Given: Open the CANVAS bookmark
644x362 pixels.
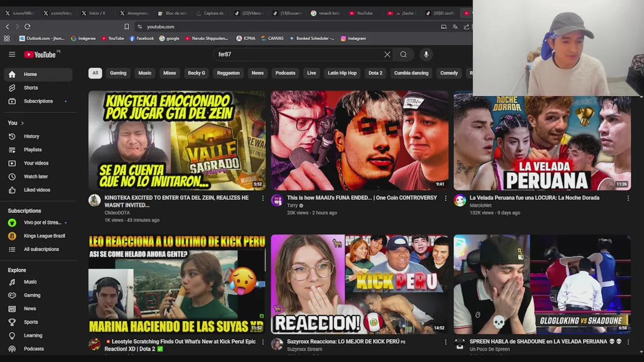Looking at the screenshot, I should pyautogui.click(x=272, y=38).
